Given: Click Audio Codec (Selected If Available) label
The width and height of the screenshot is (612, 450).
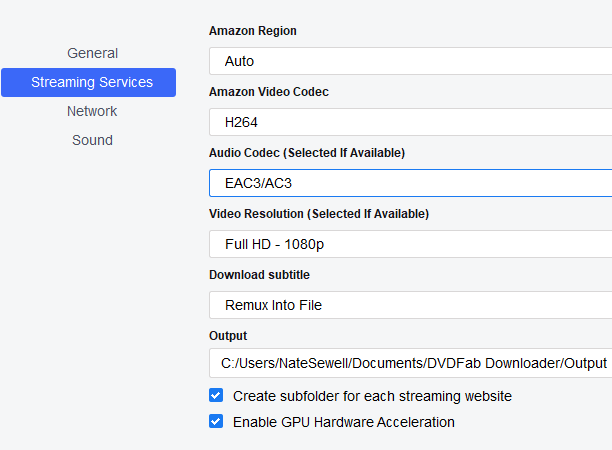Looking at the screenshot, I should pyautogui.click(x=307, y=153).
